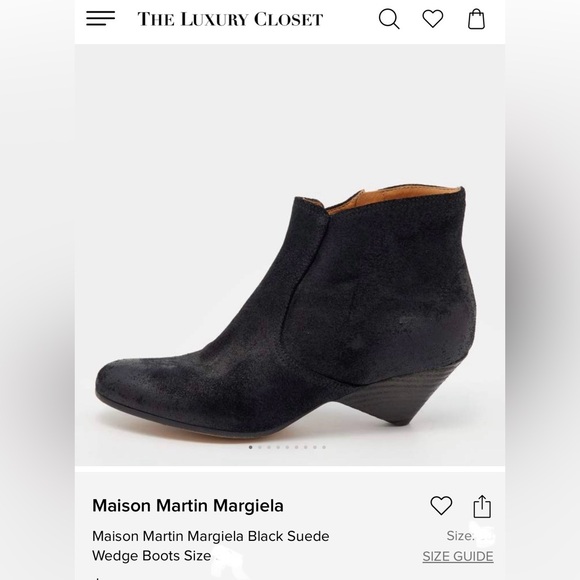Screen dimensions: 580x580
Task: Jump to seventh image carousel dot
Action: click(x=306, y=447)
